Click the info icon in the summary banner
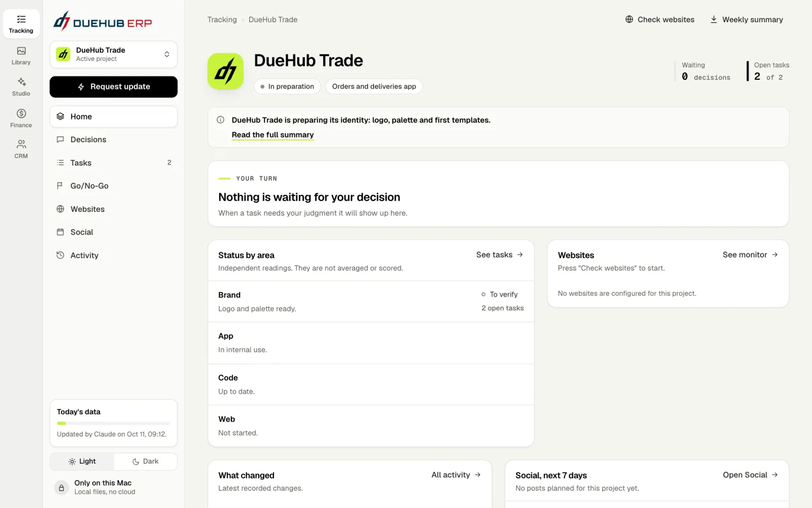This screenshot has height=508, width=812. 221,120
